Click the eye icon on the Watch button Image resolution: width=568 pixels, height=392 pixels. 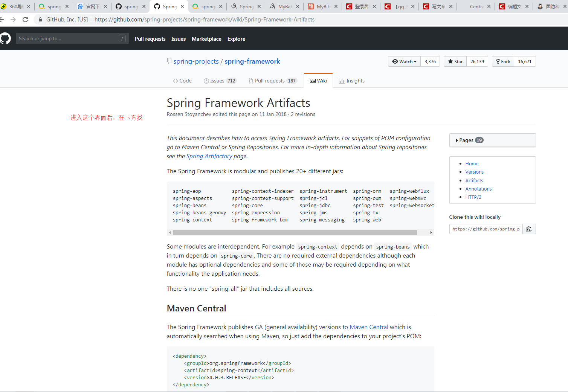[395, 61]
